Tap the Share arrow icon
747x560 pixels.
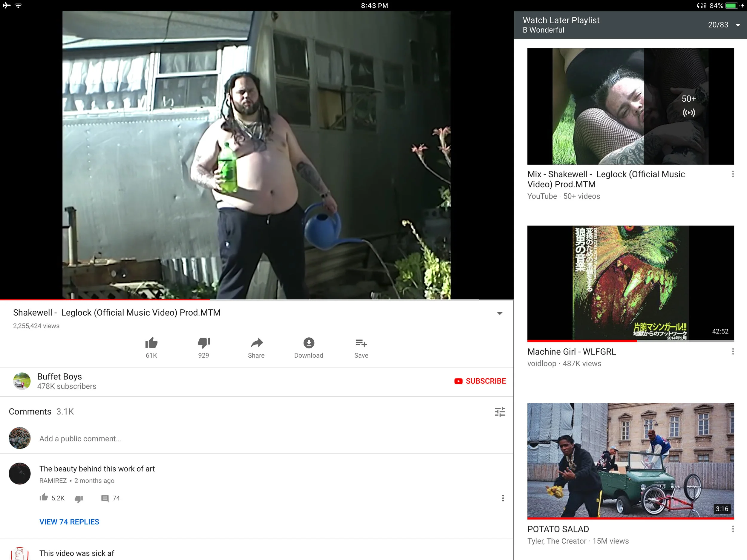click(256, 343)
